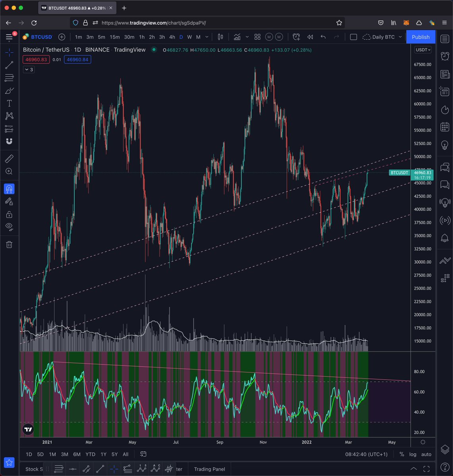Open the Indicators and strategies dialog
453x476 pixels.
click(237, 37)
